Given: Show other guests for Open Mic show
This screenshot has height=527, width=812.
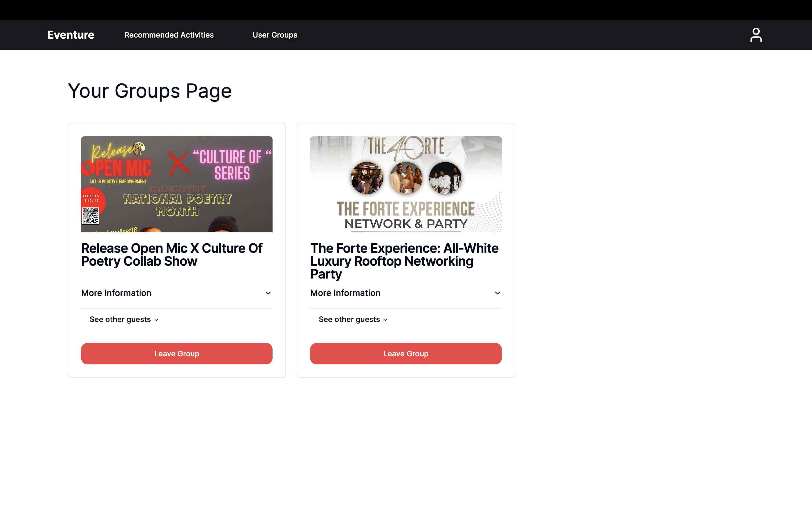Looking at the screenshot, I should 120,319.
